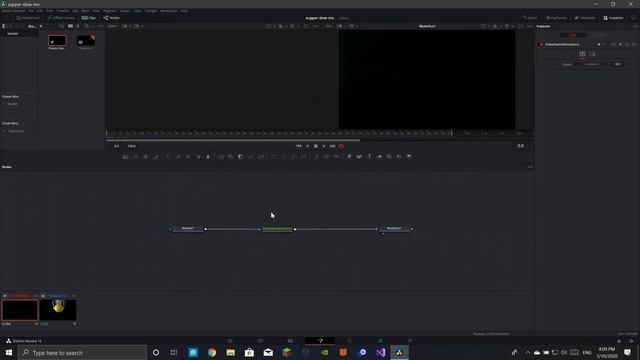
Task: Jump to first frame
Action: point(299,146)
